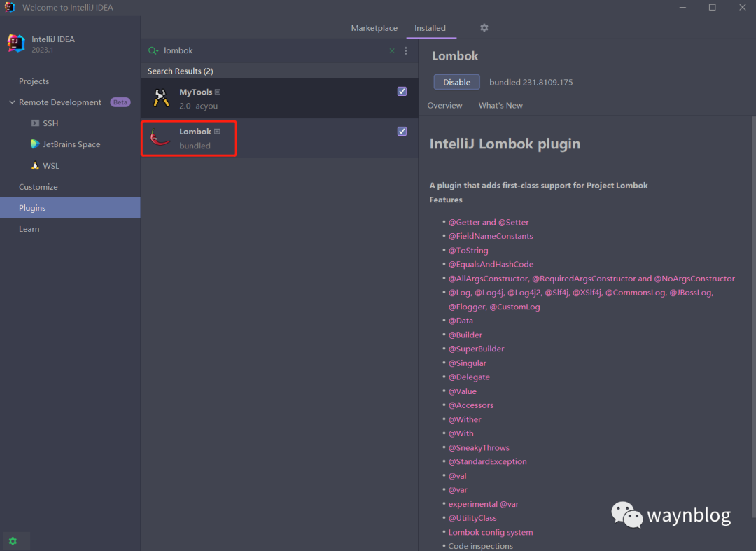Viewport: 756px width, 551px height.
Task: Open the @SuperBuilder link
Action: [x=477, y=349]
